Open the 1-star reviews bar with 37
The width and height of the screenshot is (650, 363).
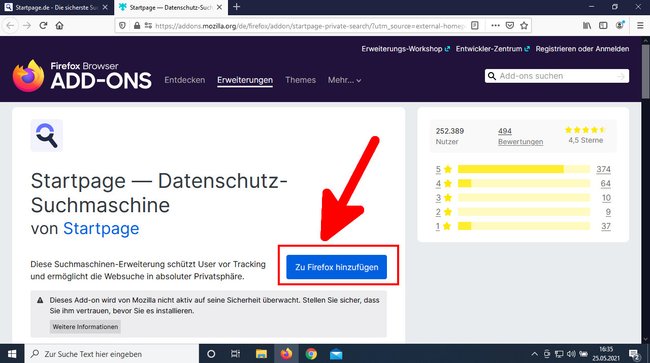(x=523, y=226)
